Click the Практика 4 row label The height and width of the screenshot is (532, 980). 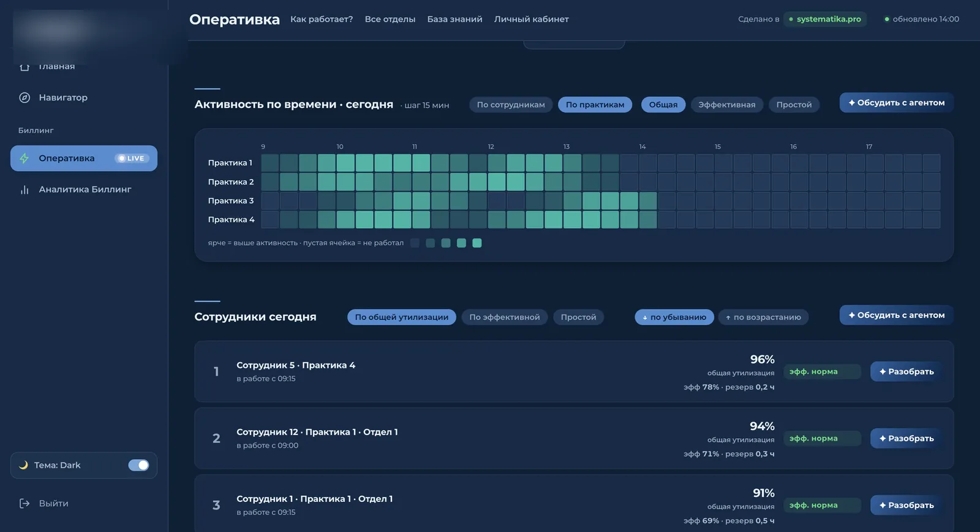231,220
